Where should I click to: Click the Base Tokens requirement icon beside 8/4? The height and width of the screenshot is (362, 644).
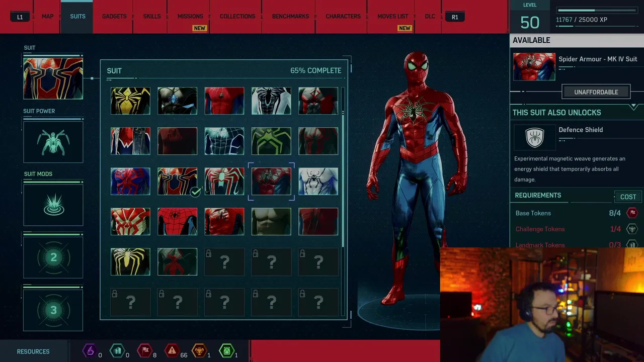(x=632, y=213)
